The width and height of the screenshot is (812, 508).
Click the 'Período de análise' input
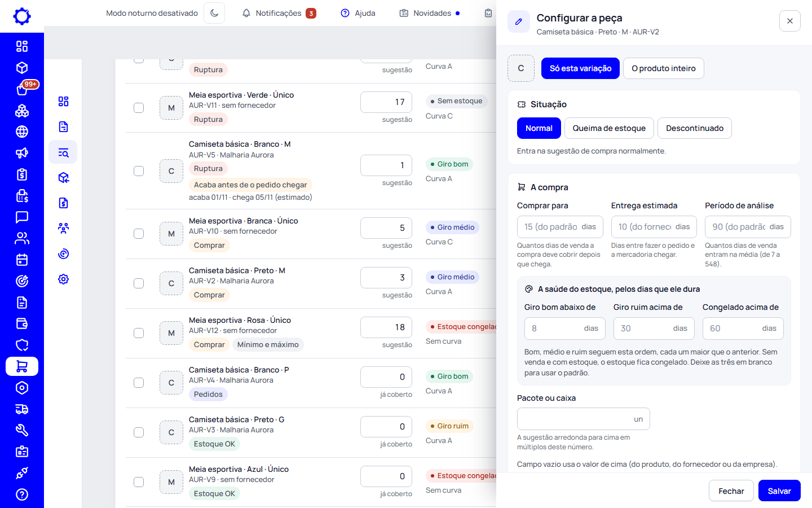pos(748,227)
